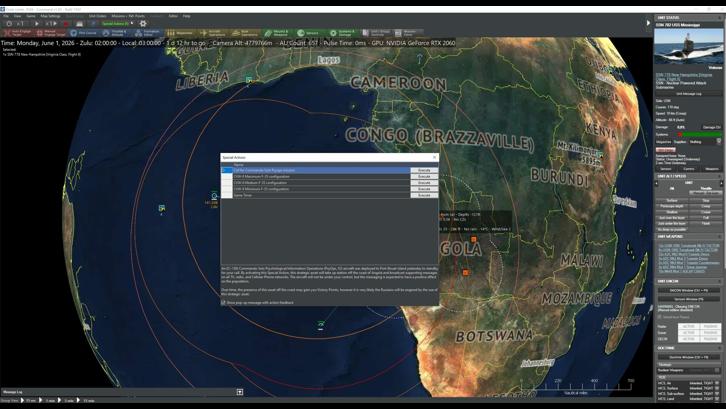
Task: Execute CVW-8 Minimum F-35 configuration action
Action: click(x=424, y=189)
